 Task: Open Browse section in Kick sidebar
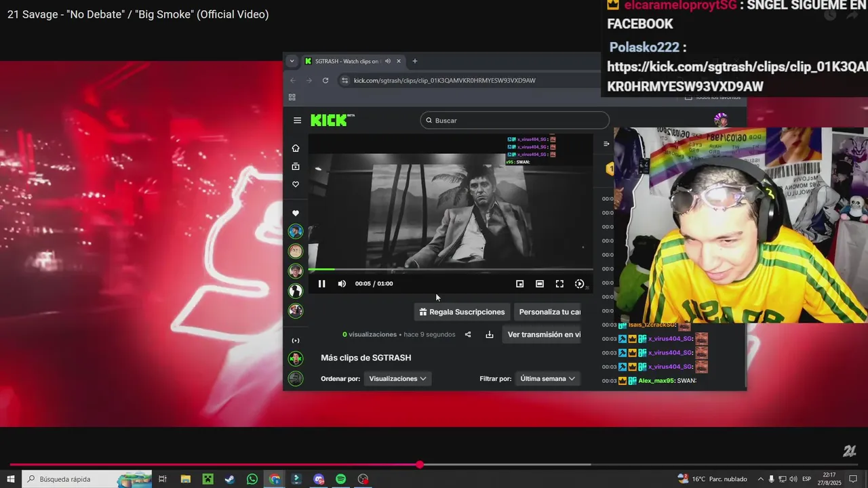tap(296, 167)
